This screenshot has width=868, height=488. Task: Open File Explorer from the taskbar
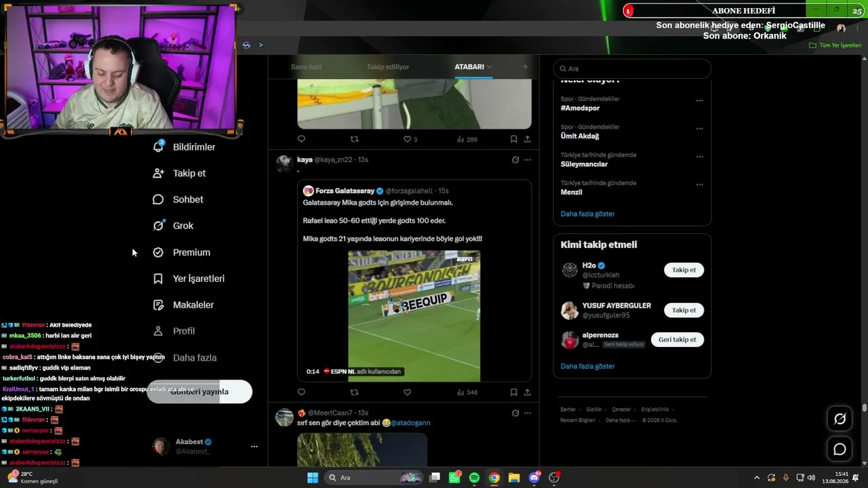click(514, 478)
